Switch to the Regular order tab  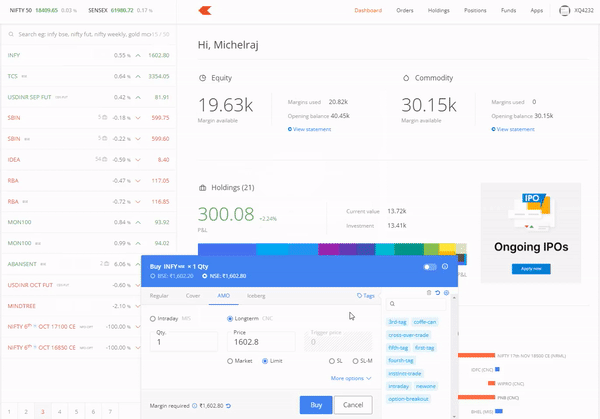(159, 296)
